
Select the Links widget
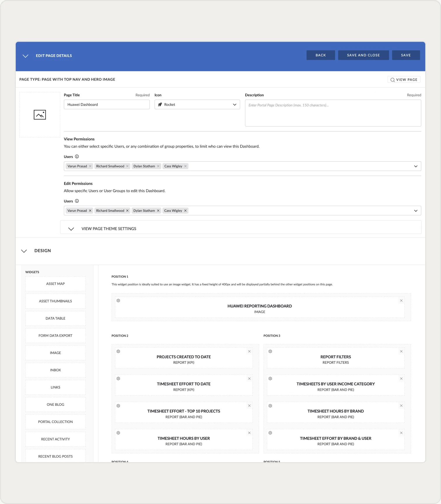click(x=55, y=387)
